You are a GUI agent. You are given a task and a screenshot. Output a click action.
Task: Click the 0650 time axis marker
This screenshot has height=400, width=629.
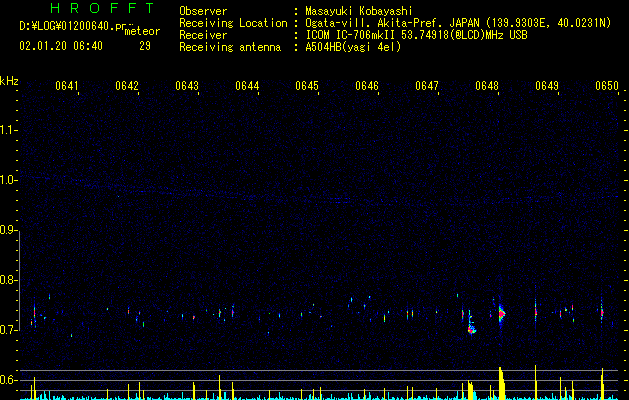pyautogui.click(x=607, y=86)
